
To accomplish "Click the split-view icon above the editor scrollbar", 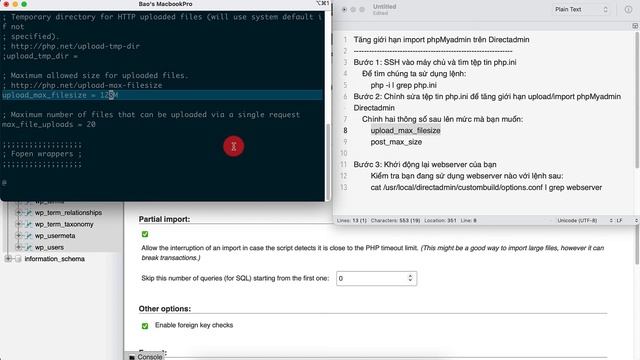I will coord(635,26).
